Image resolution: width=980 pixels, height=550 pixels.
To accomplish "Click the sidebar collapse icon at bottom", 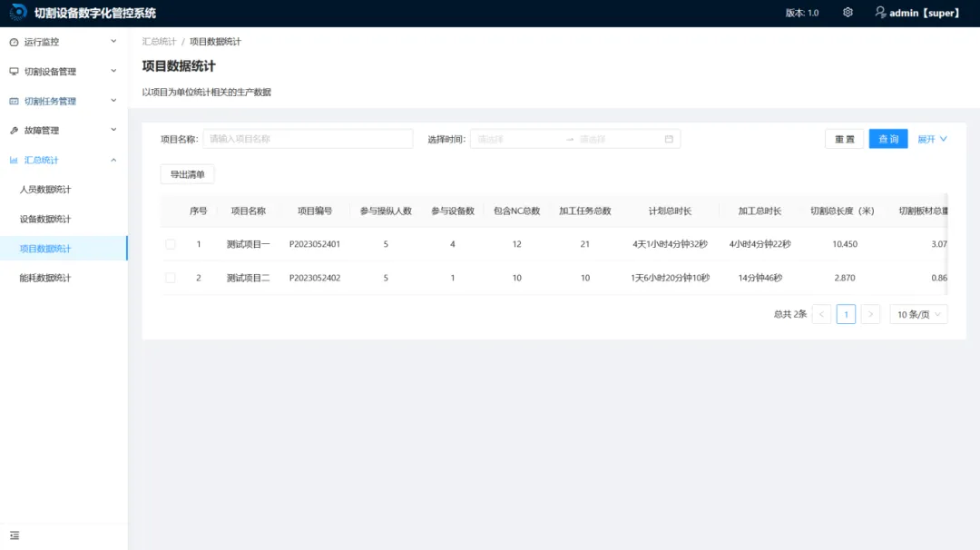I will point(15,535).
